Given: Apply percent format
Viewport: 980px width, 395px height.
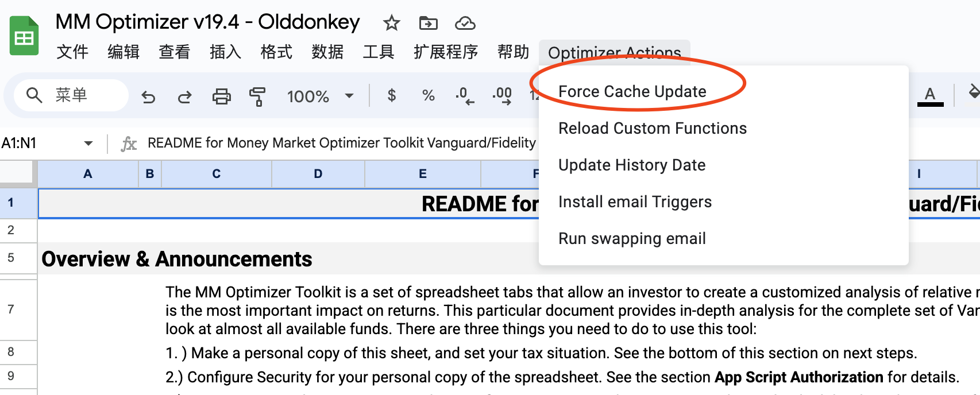Looking at the screenshot, I should coord(428,95).
